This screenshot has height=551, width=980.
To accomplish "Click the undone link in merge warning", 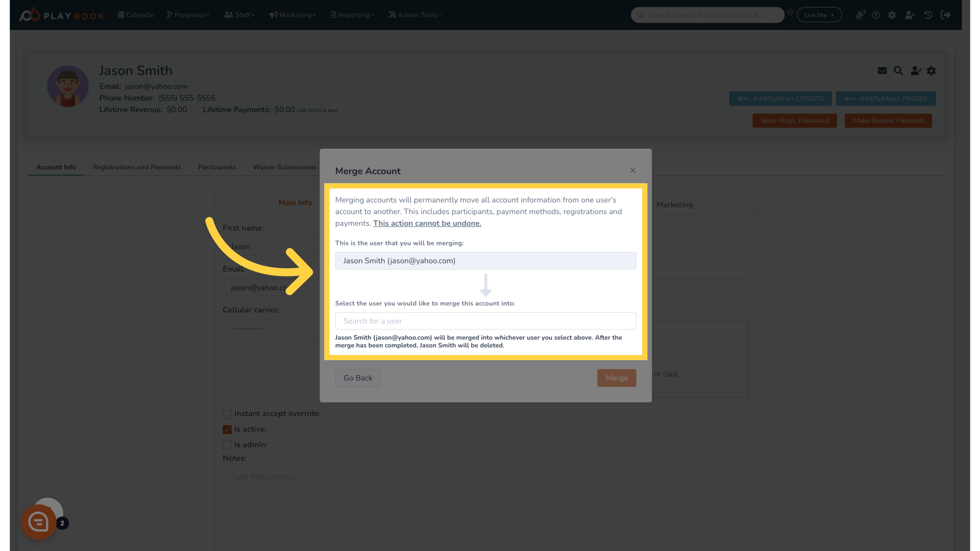I will click(x=427, y=222).
